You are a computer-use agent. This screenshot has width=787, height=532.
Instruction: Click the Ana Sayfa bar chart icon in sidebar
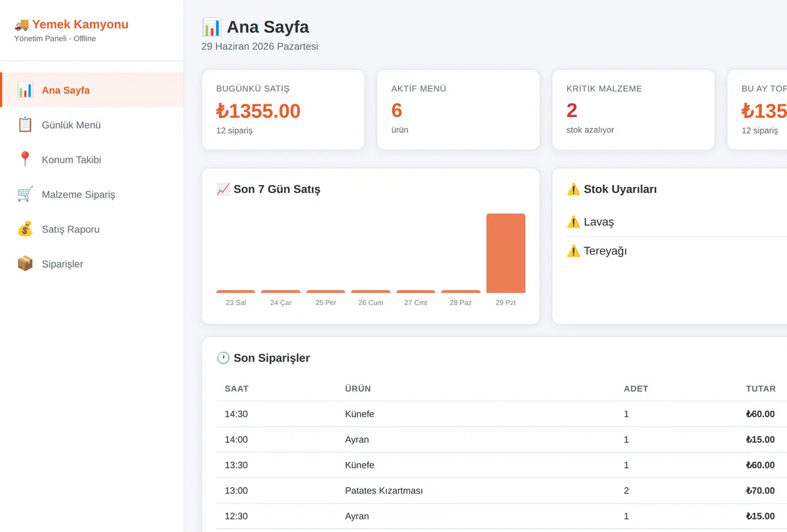click(25, 90)
